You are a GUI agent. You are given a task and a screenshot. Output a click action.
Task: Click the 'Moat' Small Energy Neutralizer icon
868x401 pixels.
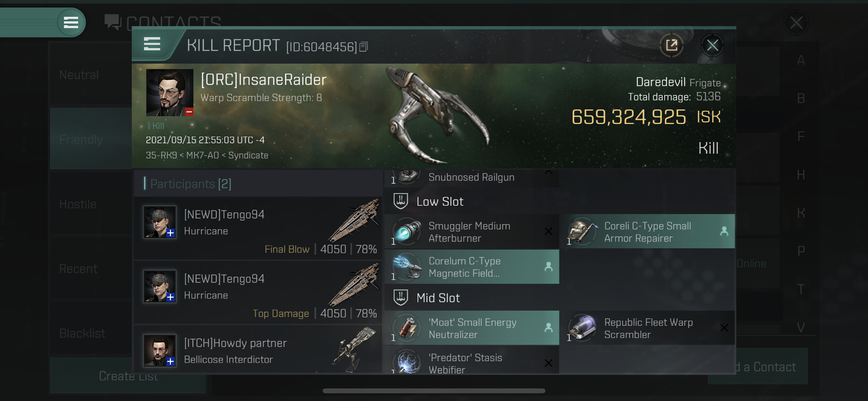[407, 328]
